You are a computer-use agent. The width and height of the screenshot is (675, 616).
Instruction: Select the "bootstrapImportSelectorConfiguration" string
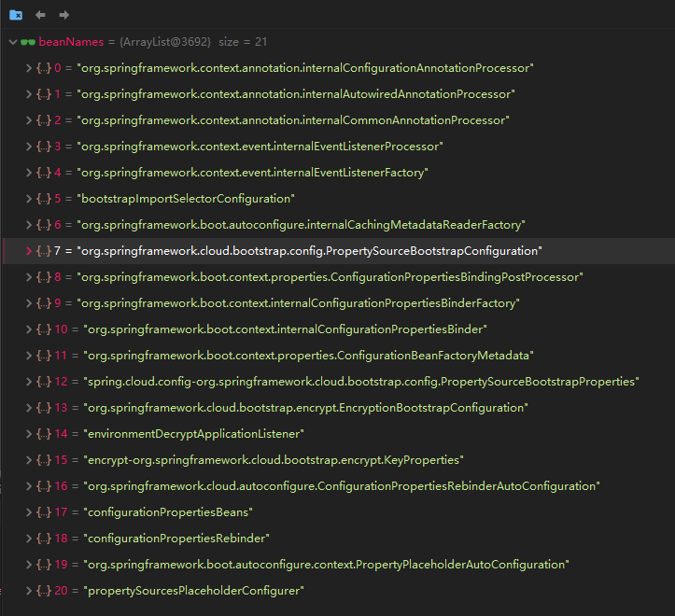(x=186, y=199)
